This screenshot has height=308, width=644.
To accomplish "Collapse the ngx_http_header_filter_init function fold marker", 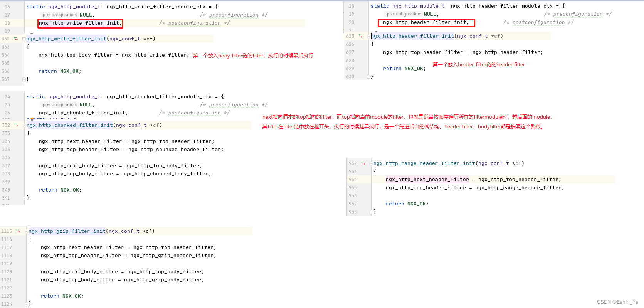I will pos(369,36).
